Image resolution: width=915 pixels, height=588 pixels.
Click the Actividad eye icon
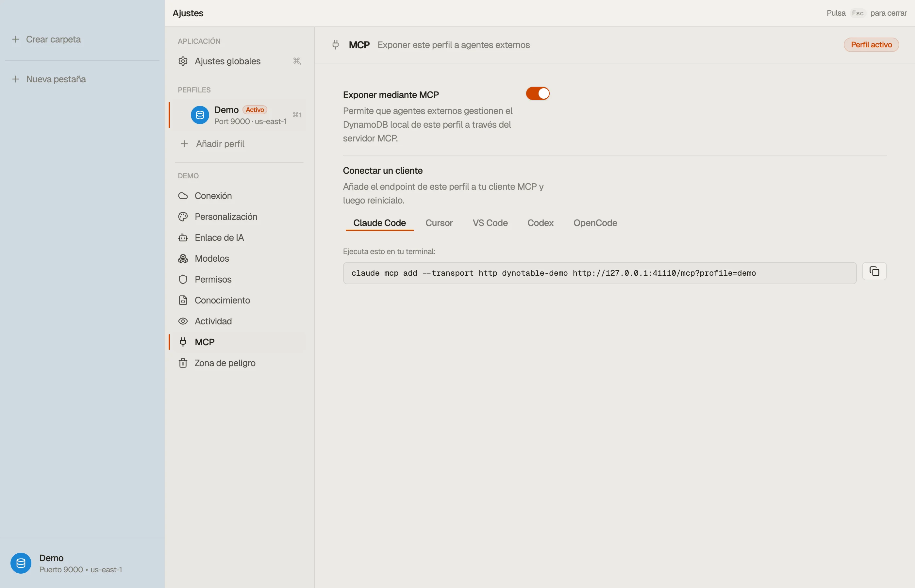pyautogui.click(x=183, y=321)
